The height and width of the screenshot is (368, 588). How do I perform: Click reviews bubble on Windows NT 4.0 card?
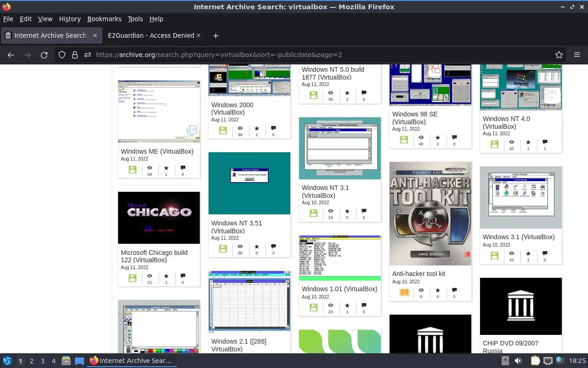click(545, 142)
